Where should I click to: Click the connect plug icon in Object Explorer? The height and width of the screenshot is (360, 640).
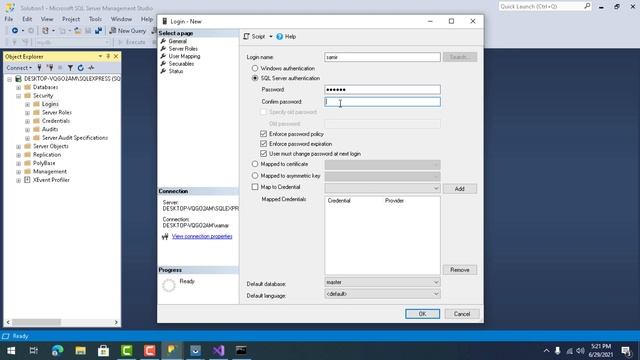coord(40,68)
